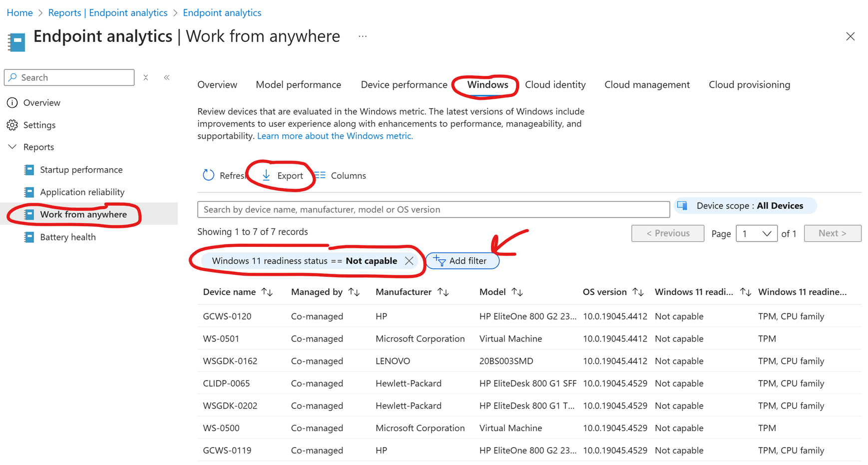The width and height of the screenshot is (868, 465).
Task: Open Settings in the sidebar
Action: point(39,125)
